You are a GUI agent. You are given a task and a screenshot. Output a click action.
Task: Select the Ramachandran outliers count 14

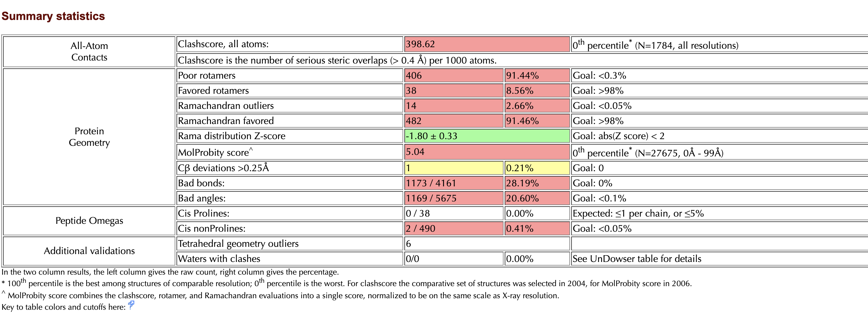tap(454, 106)
